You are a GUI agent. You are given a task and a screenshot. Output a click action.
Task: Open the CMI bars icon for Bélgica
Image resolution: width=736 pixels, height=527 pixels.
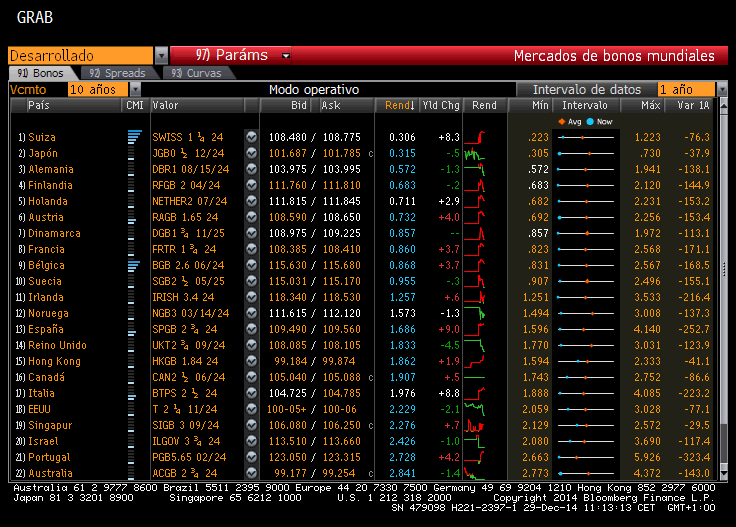134,265
